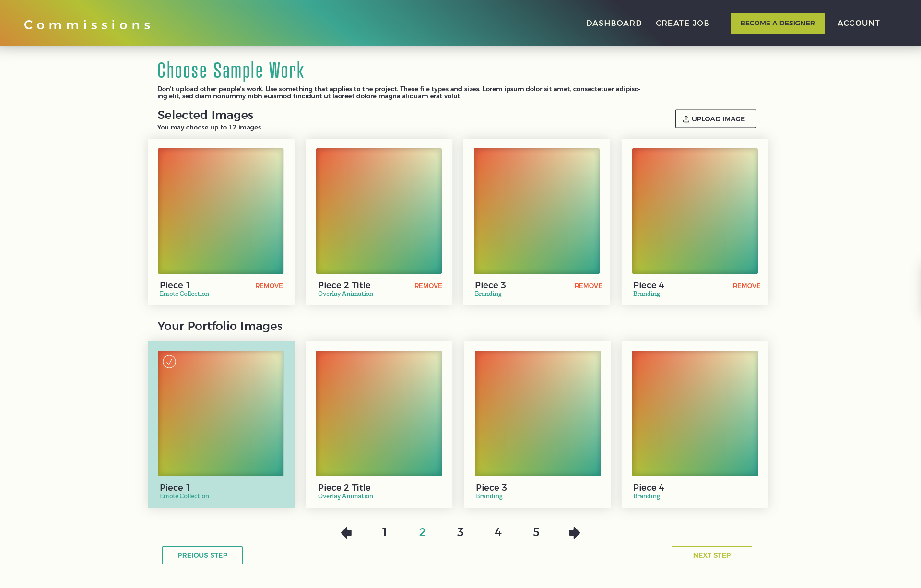The image size is (921, 588).
Task: Click the Become a Designer button
Action: tap(777, 23)
